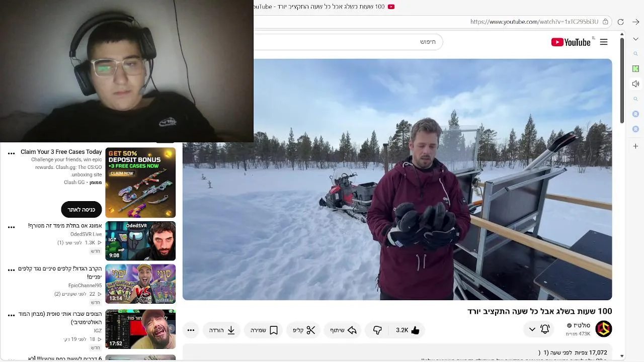Open options for OdedSVR Live video

tap(11, 227)
